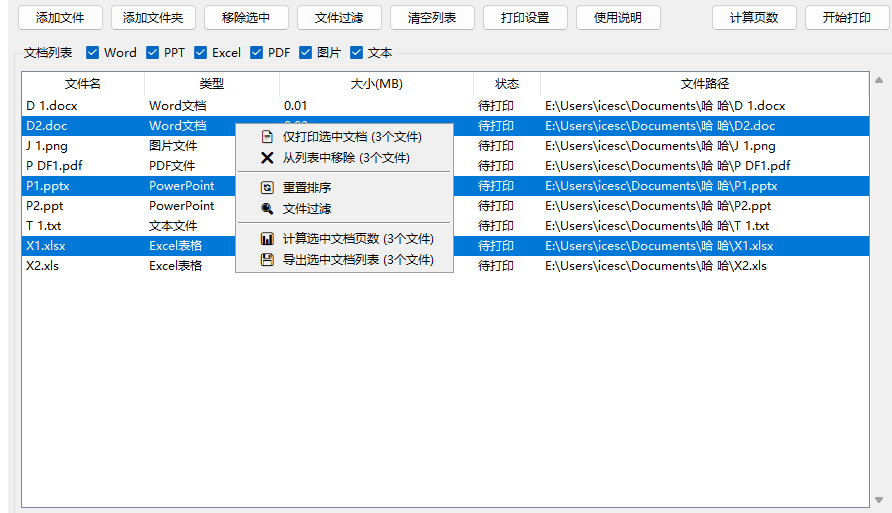892x513 pixels.
Task: Open 文件过滤 from the top toolbar
Action: 339,18
